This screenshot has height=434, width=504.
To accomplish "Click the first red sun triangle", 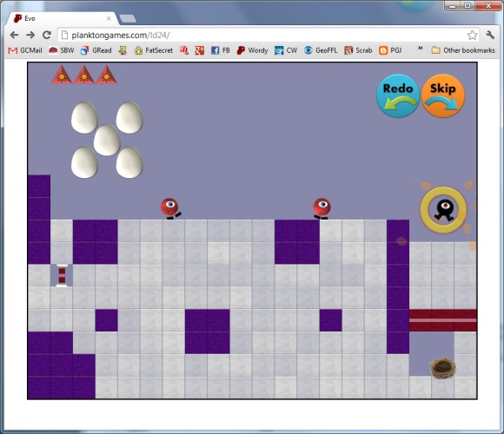I will point(62,75).
